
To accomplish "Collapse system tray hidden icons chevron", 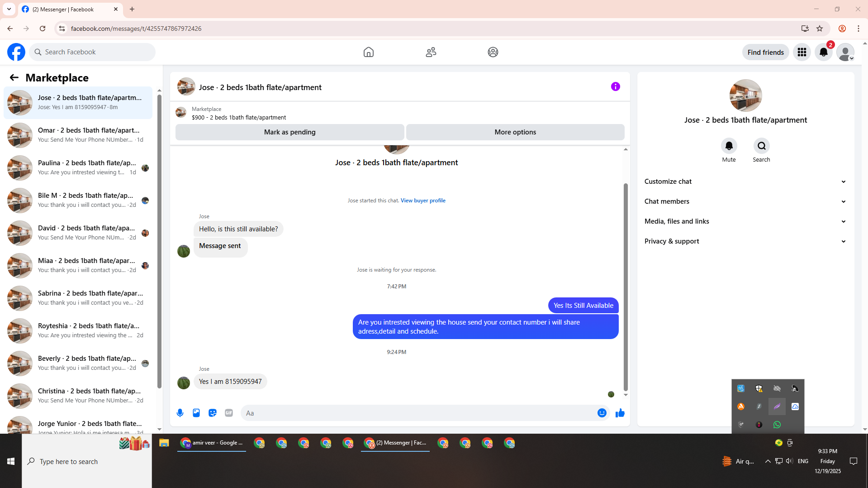I will coord(768,461).
